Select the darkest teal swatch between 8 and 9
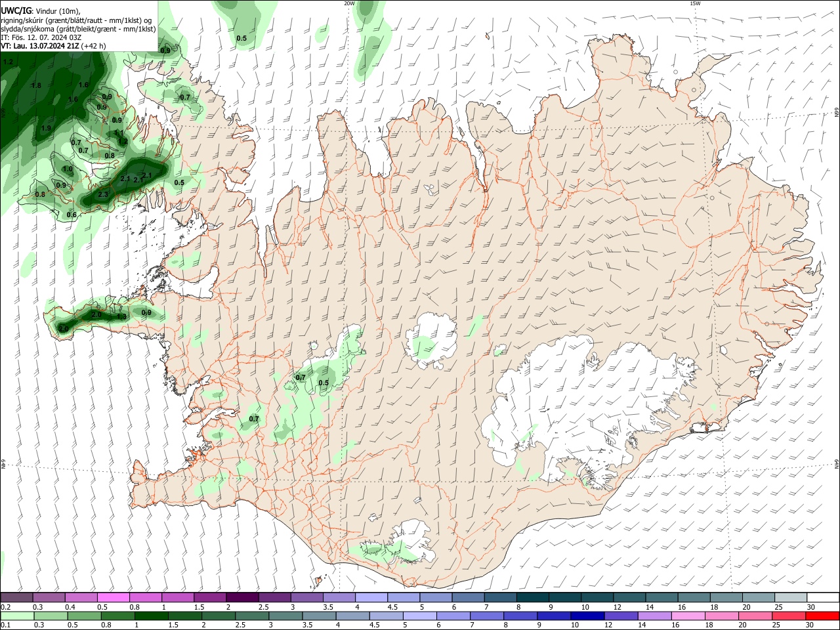The image size is (840, 630). 533,598
